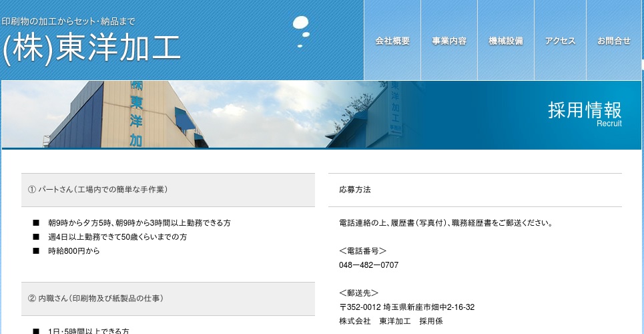Click the 採用情報 banner heading
This screenshot has width=644, height=334.
tap(585, 110)
